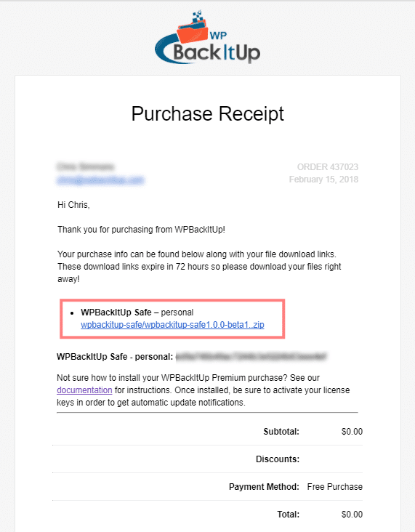Click the Total label
415x532 pixels.
(289, 515)
